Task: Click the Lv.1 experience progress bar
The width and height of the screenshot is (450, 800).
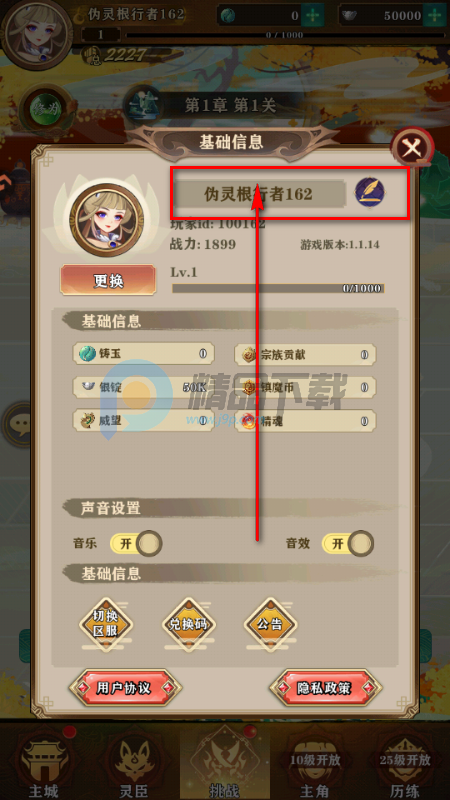Action: [278, 288]
